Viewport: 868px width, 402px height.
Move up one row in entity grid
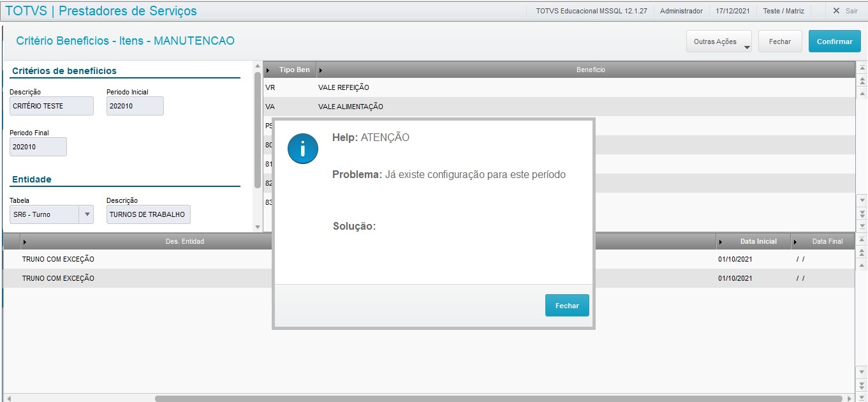tap(862, 265)
